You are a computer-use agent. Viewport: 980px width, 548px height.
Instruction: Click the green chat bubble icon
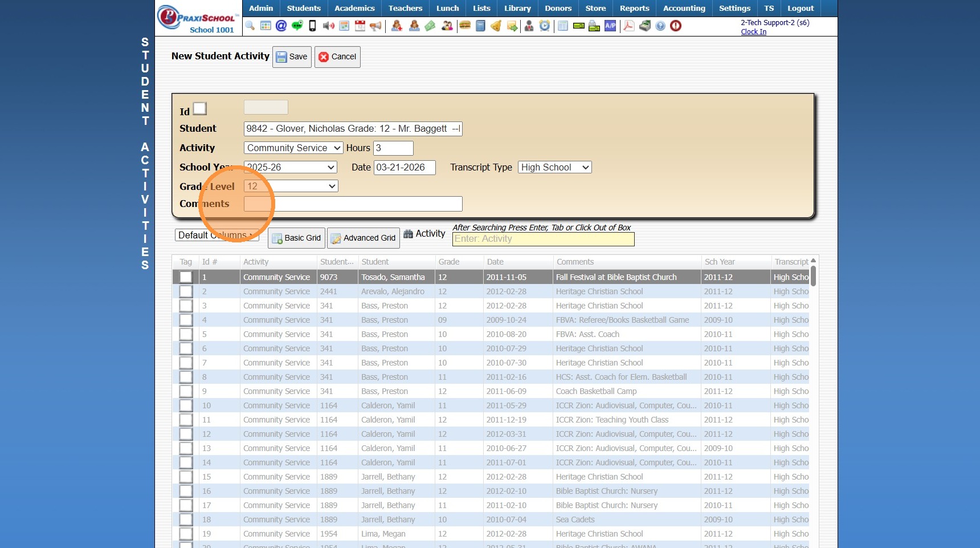click(x=297, y=26)
